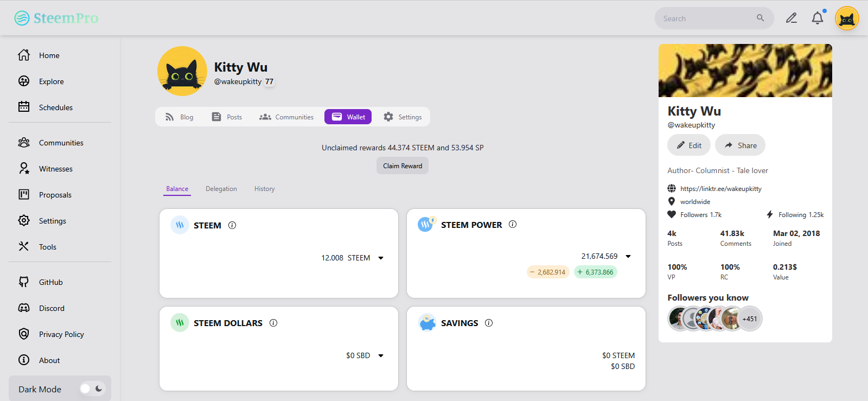Open the +451 followers you know
This screenshot has height=401, width=868.
coord(750,319)
